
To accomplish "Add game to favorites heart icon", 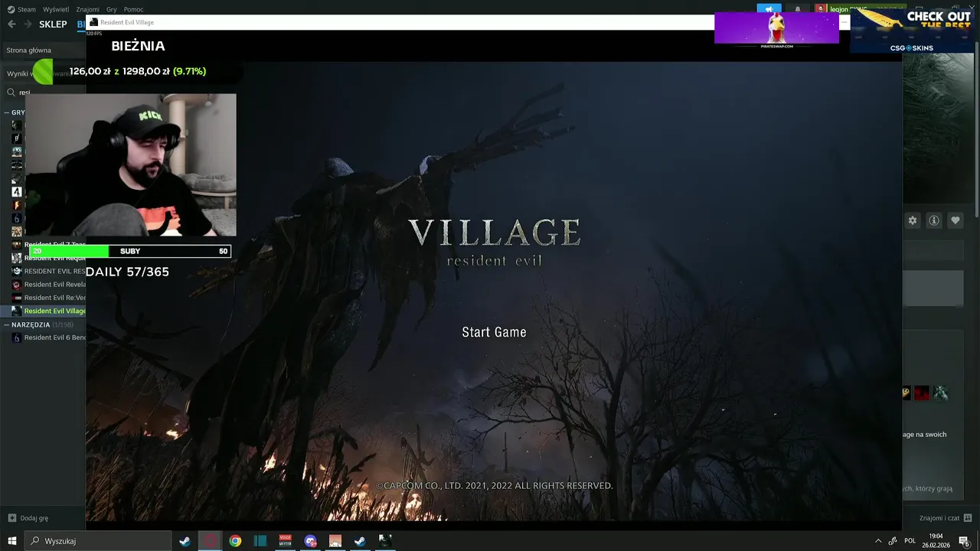I will tap(955, 220).
